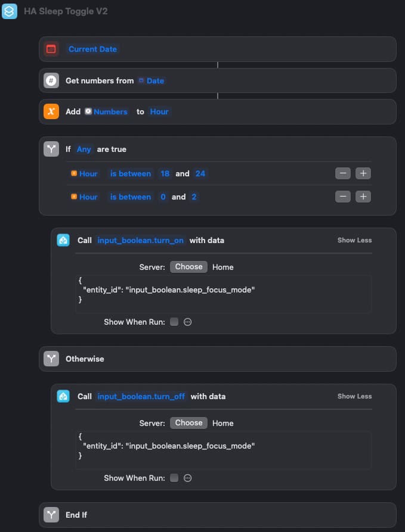Choose server for the turn_on call
The width and height of the screenshot is (405, 532).
pos(188,267)
